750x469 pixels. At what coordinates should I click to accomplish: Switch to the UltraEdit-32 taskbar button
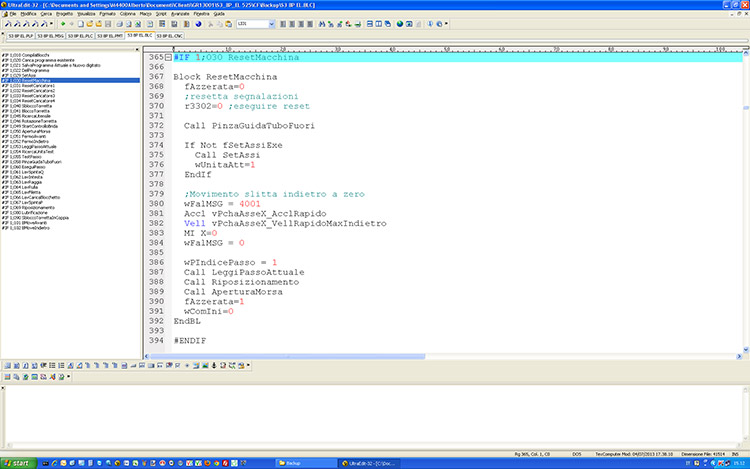click(x=369, y=463)
